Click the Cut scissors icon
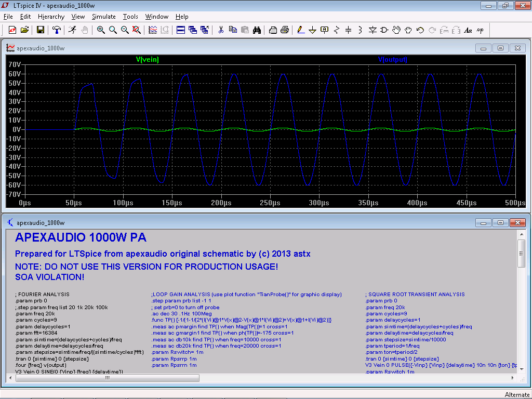Viewport: 532px width, 399px height. point(220,30)
